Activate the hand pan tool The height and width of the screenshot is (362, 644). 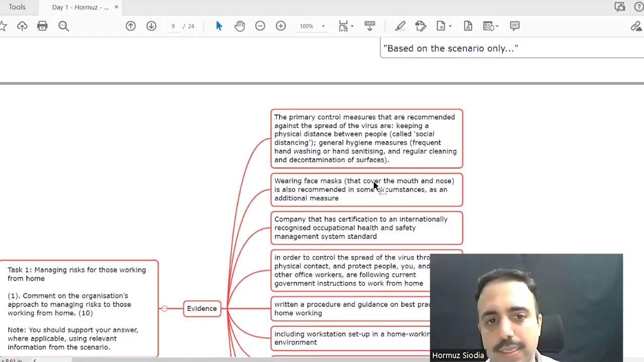[x=239, y=26]
